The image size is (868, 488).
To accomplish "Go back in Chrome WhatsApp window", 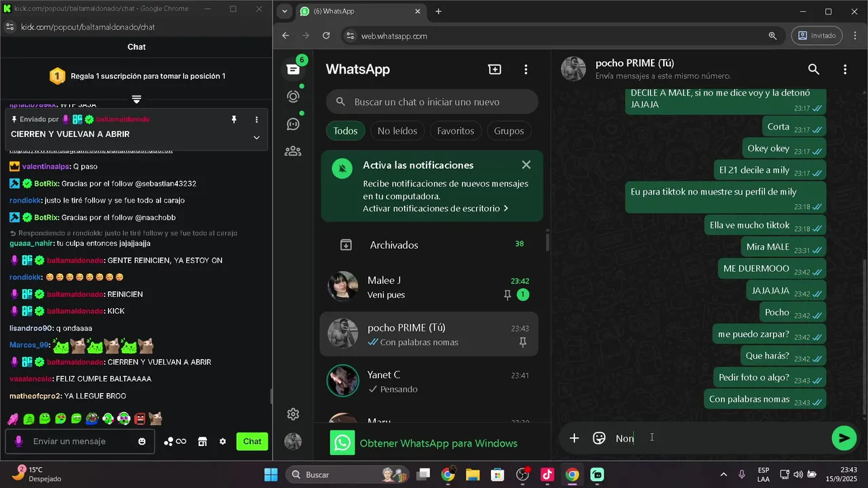I will click(285, 36).
